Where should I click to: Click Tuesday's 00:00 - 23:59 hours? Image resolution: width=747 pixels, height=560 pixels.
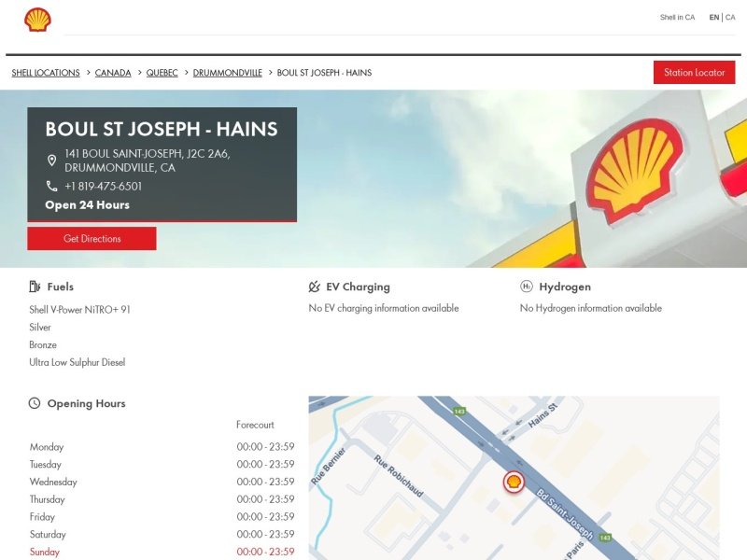265,464
